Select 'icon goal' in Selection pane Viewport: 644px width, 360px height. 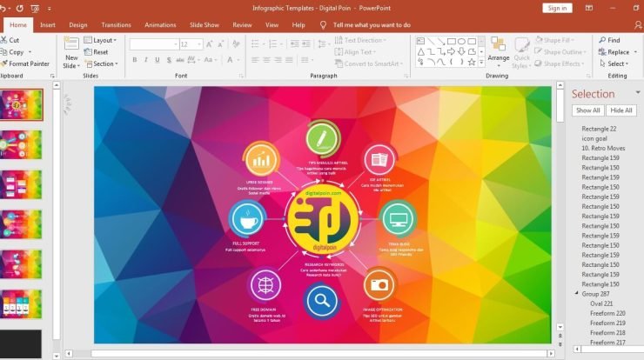(594, 138)
